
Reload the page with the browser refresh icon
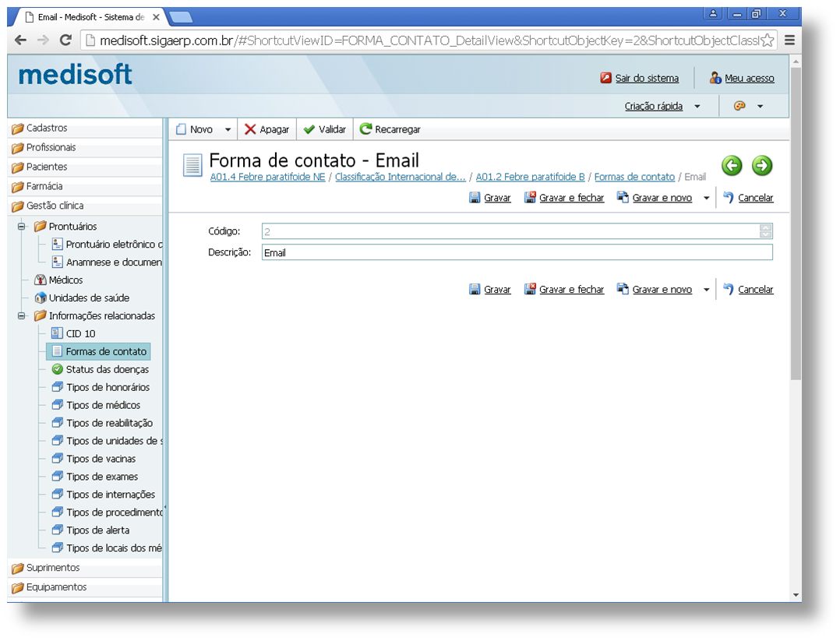[65, 41]
